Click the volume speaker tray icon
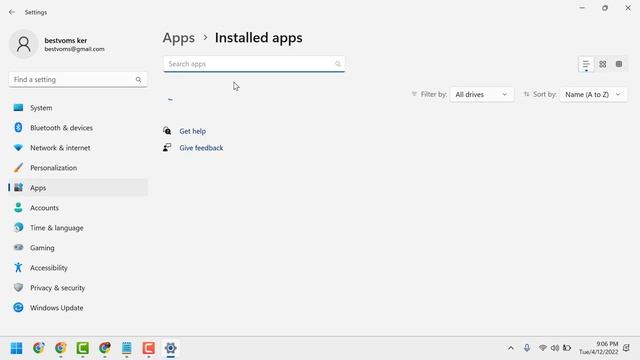The width and height of the screenshot is (640, 360). point(555,348)
